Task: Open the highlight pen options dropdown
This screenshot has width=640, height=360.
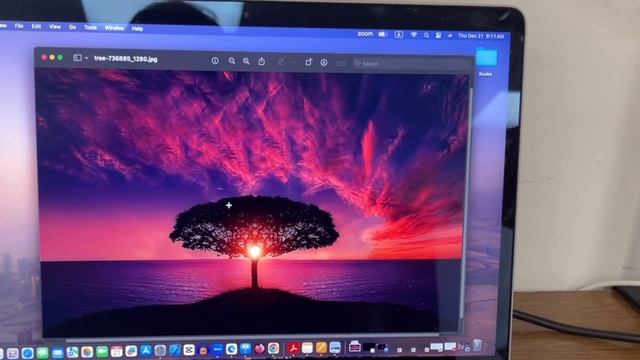Action: coord(294,63)
